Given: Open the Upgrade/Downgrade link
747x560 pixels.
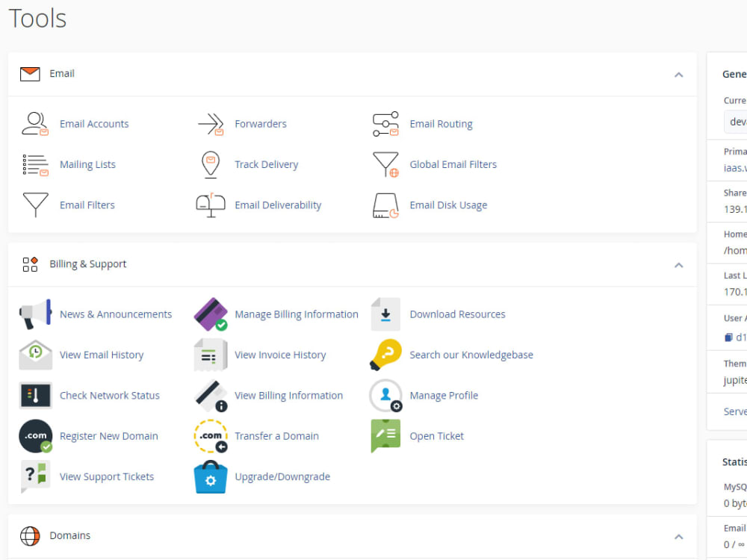Looking at the screenshot, I should tap(282, 476).
